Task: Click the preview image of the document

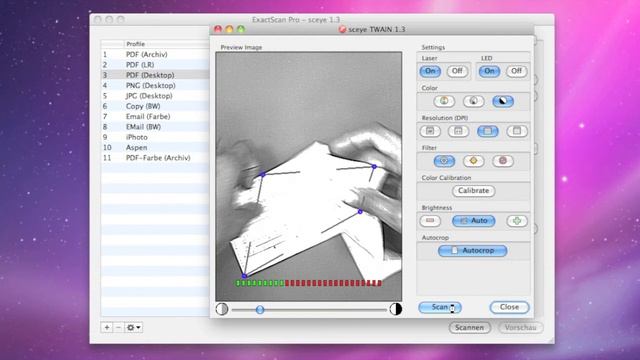Action: pos(309,176)
